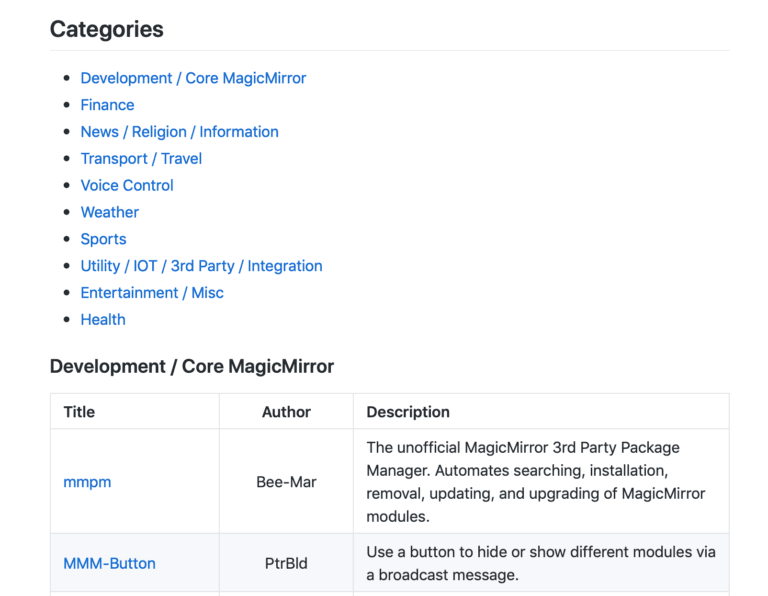Click the Categories heading
The image size is (768, 596).
(107, 30)
